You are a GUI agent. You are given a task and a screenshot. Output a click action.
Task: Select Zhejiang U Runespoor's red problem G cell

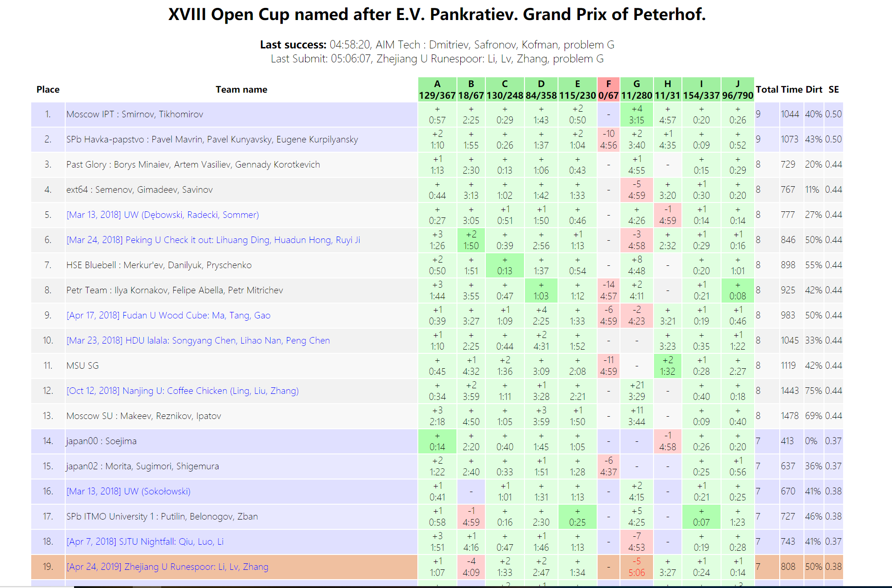(x=636, y=567)
